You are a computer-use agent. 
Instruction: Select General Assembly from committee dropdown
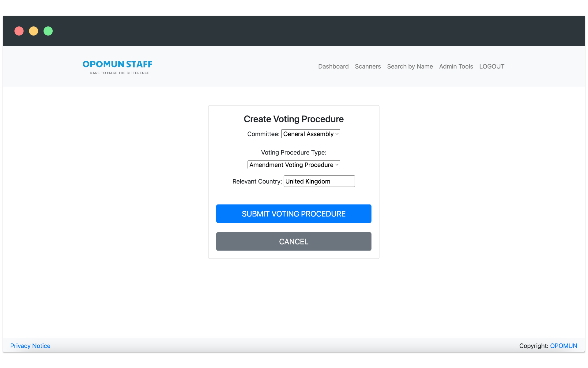click(310, 133)
